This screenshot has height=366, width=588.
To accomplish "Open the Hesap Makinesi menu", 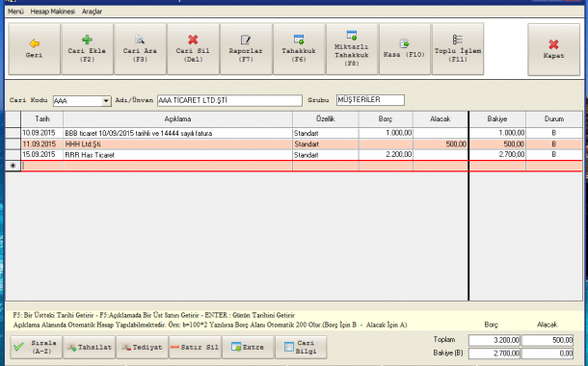I will click(52, 12).
